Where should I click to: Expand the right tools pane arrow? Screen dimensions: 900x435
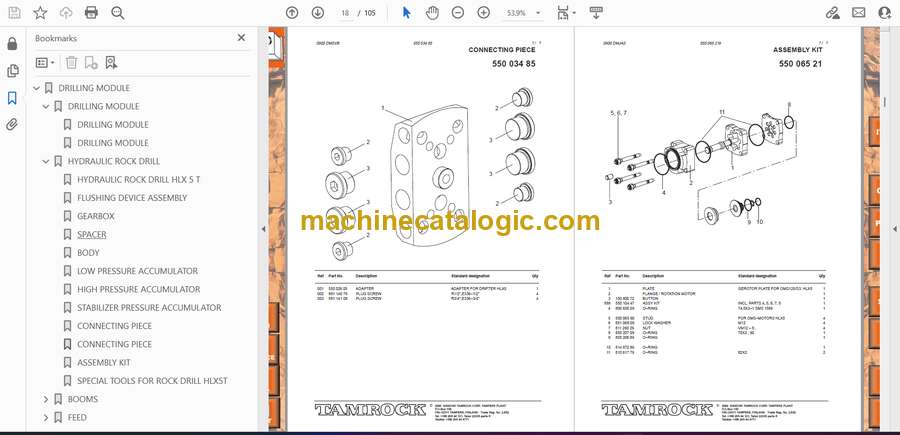[x=895, y=229]
